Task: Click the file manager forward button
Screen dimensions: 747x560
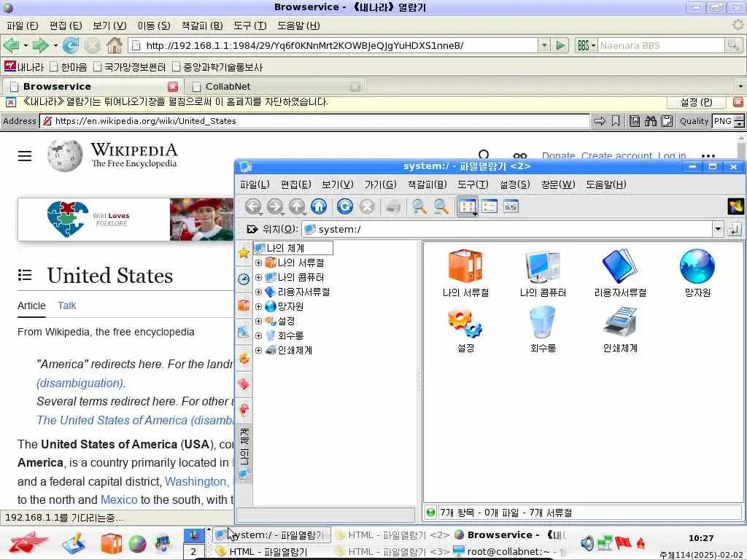Action: 275,206
